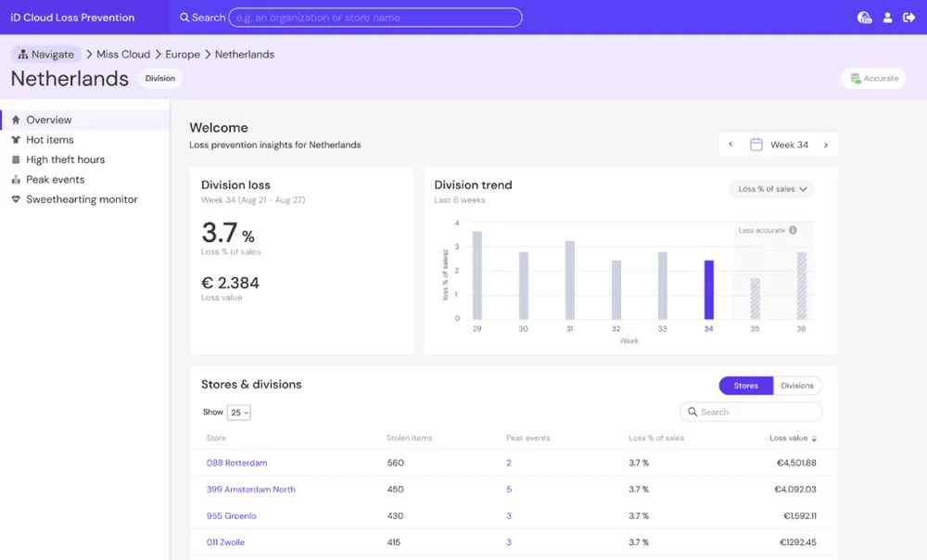Click the organization search field in header
The image size is (927, 560).
375,18
